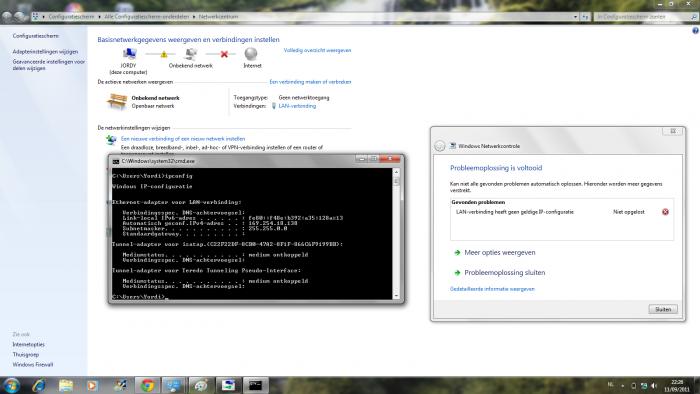The width and height of the screenshot is (700, 394).
Task: Click the new connection setup icon
Action: point(111,140)
